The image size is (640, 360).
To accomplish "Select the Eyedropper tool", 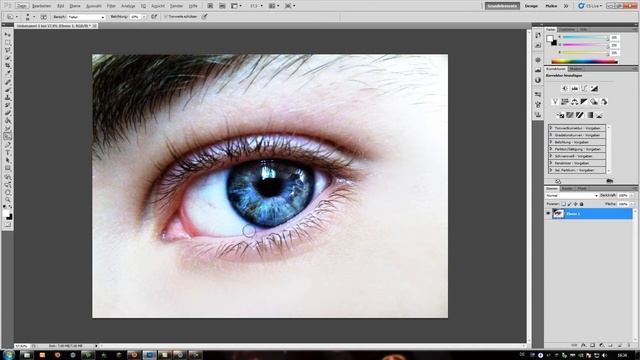I will [x=8, y=73].
